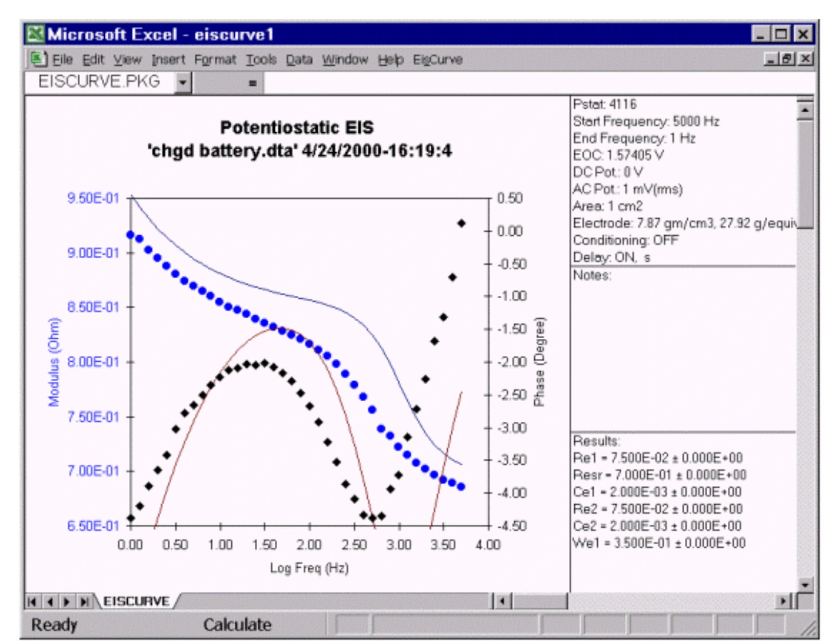Click the 'Resr = 7.000E-01' result line
The width and height of the screenshot is (840, 641).
(660, 475)
